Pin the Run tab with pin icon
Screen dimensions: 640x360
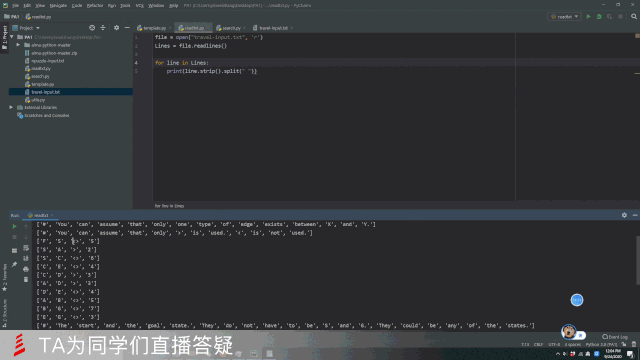coord(14,264)
